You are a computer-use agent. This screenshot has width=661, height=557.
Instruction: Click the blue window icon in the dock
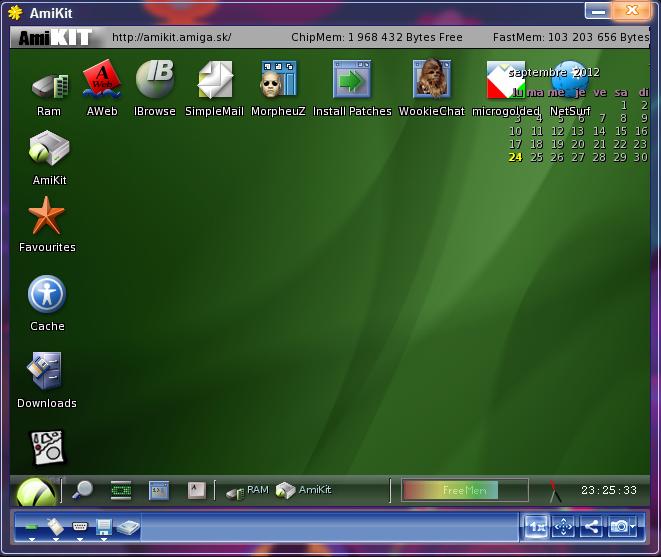coord(159,490)
